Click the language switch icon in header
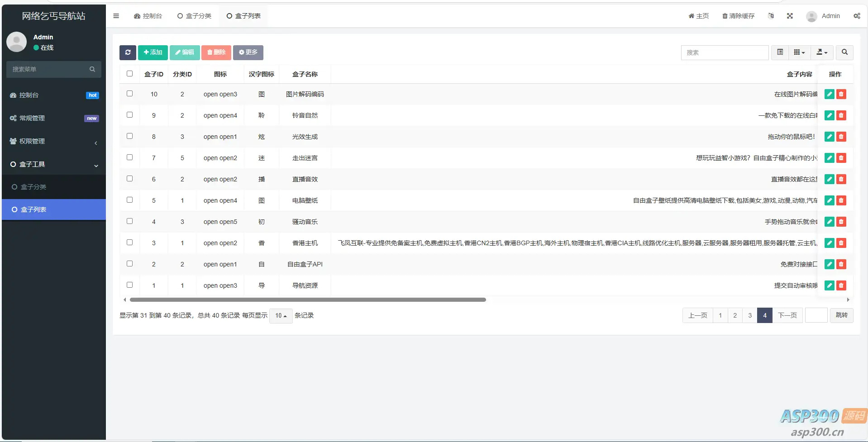The width and height of the screenshot is (868, 442). pyautogui.click(x=771, y=16)
